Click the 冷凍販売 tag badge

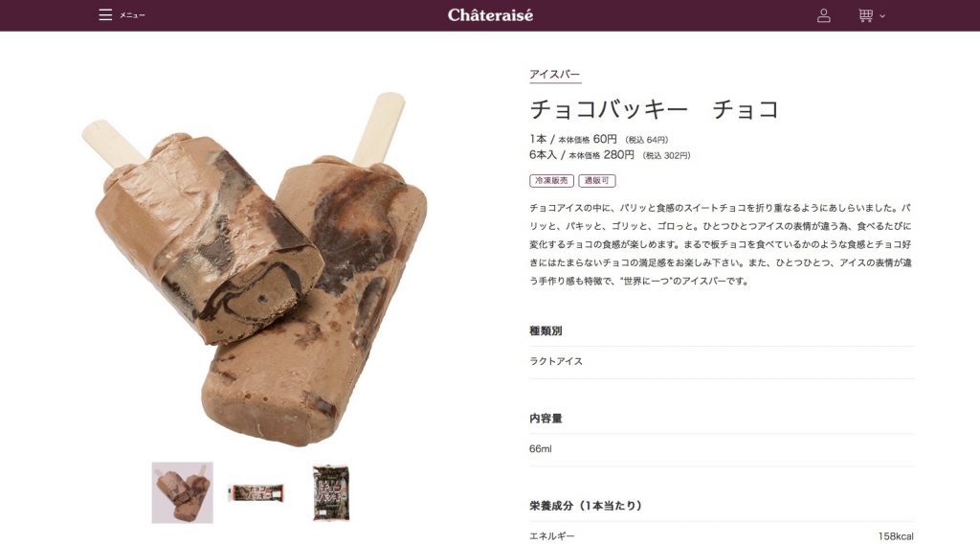point(552,181)
